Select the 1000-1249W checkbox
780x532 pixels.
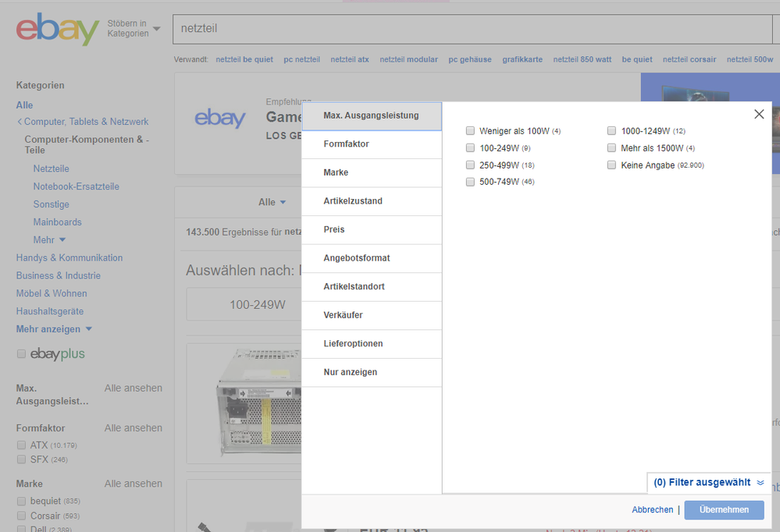(612, 131)
